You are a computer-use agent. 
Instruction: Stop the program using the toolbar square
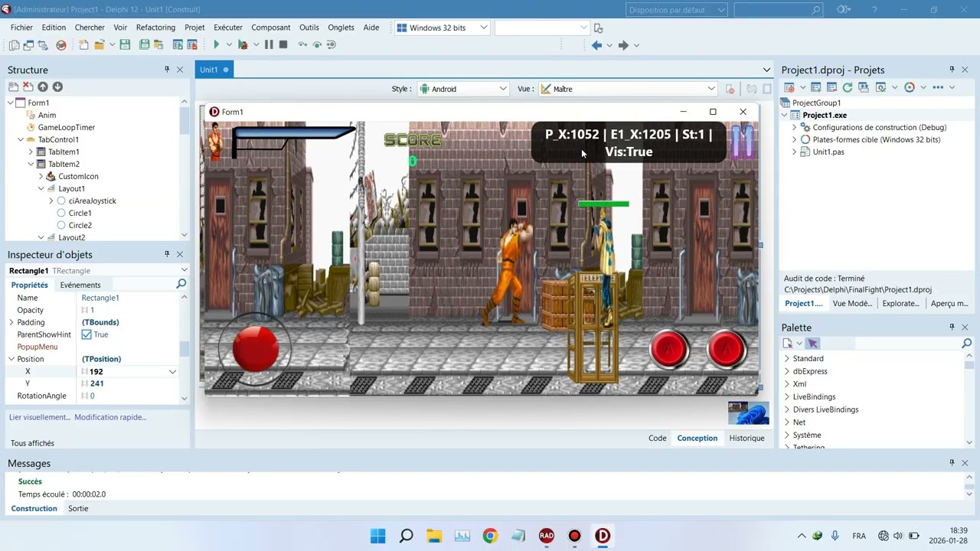(x=283, y=44)
